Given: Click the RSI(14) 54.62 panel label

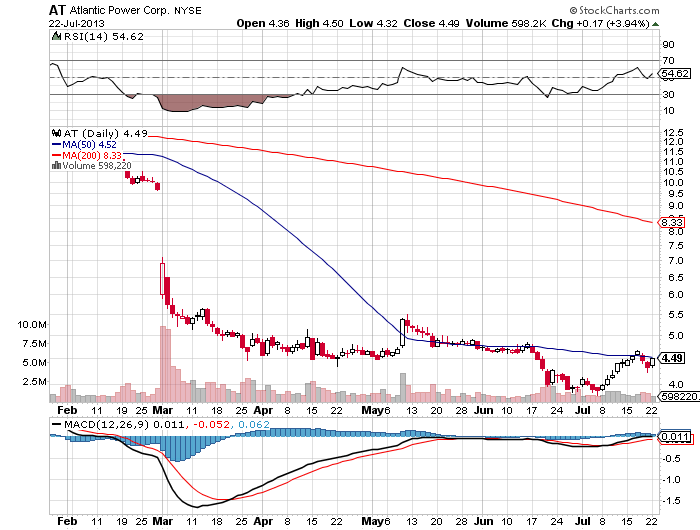Looking at the screenshot, I should pos(104,36).
